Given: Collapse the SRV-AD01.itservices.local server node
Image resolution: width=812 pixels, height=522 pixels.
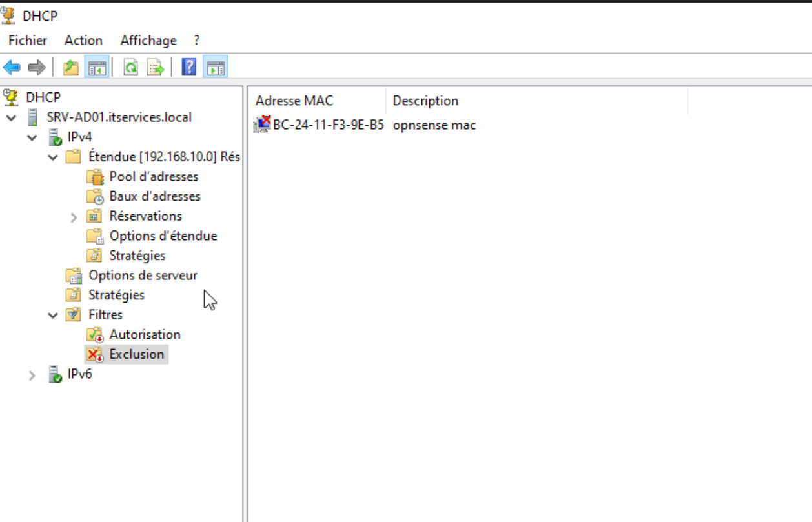Looking at the screenshot, I should click(x=11, y=118).
